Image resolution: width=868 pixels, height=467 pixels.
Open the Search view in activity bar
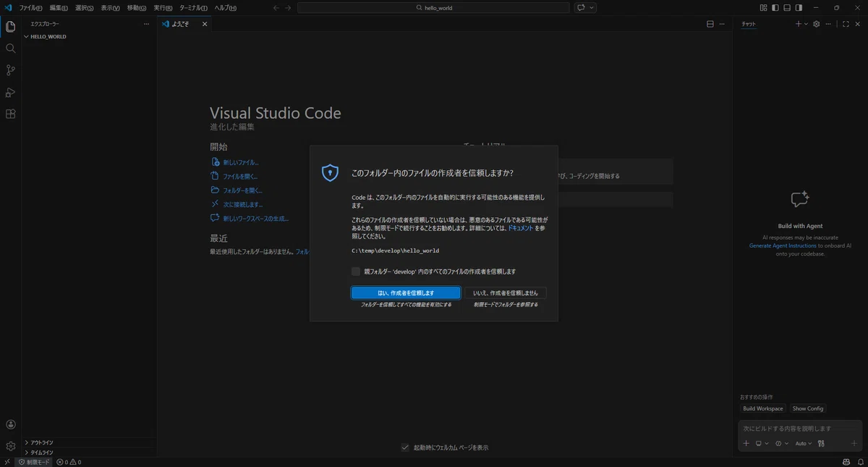pyautogui.click(x=10, y=49)
